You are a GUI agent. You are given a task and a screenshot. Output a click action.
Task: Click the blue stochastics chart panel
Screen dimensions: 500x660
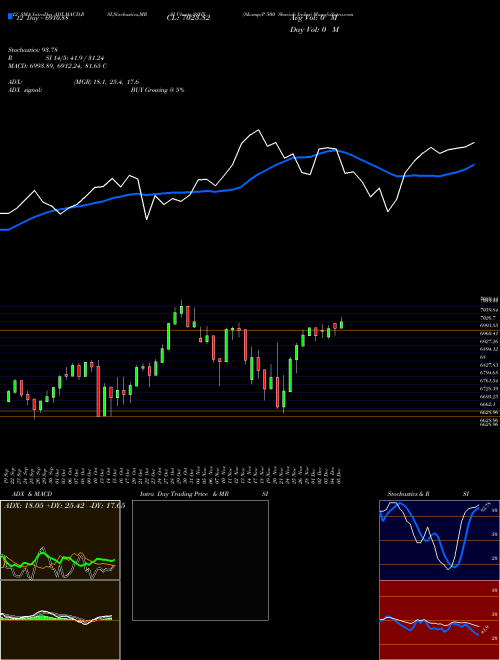point(440,540)
